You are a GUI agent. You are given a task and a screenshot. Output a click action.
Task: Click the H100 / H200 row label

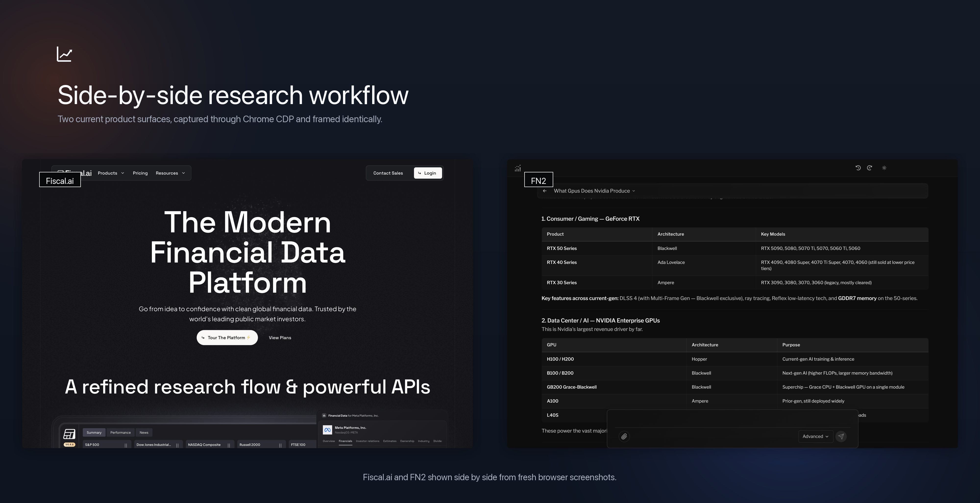(560, 359)
